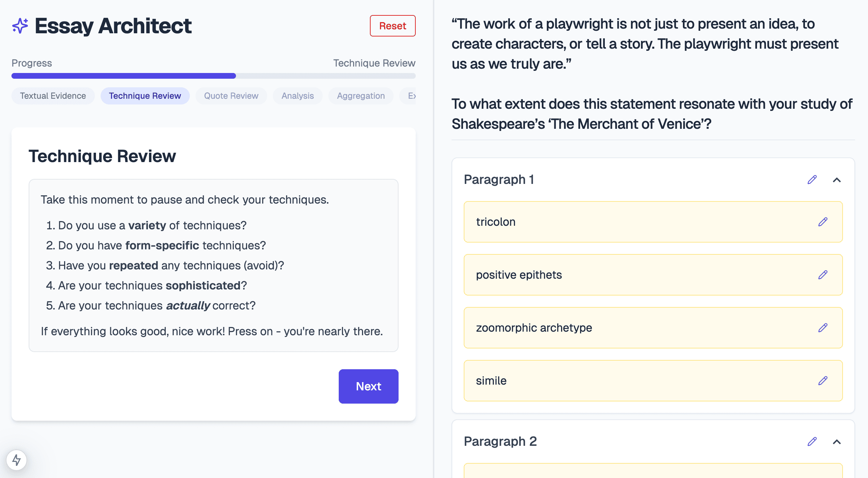This screenshot has height=478, width=868.
Task: Switch to the Quote Review step
Action: point(231,96)
